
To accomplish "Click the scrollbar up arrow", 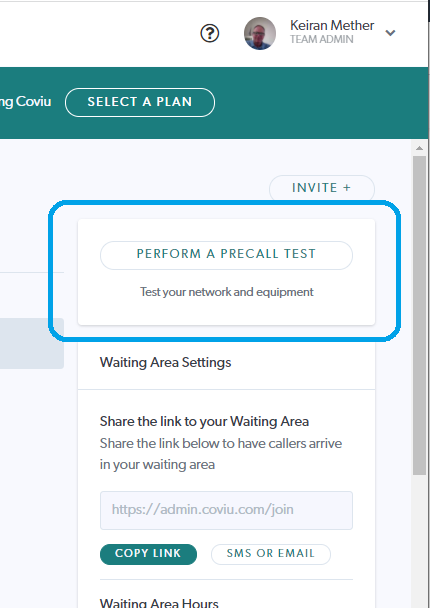I will (x=419, y=148).
